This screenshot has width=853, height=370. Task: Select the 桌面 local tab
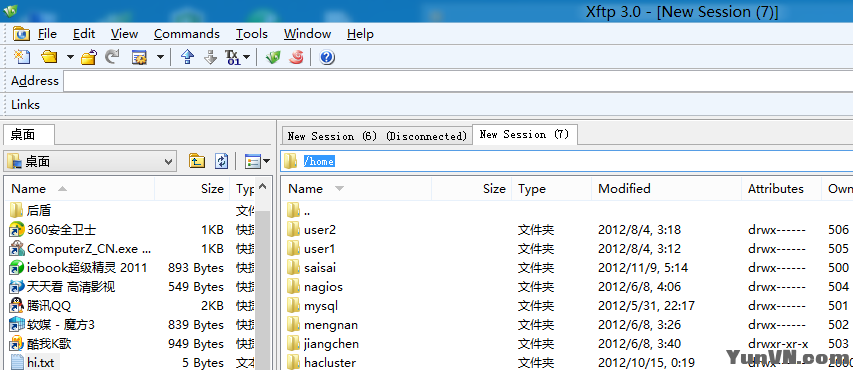coord(29,134)
